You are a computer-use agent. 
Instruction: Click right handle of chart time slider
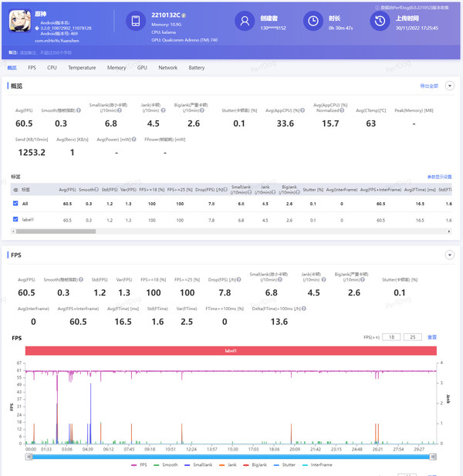click(433, 457)
